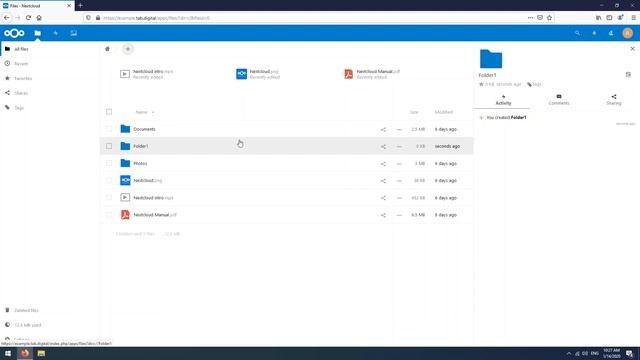640x360 pixels.
Task: Open recently added Nextcloud Manual pdf recommendation
Action: pos(372,74)
